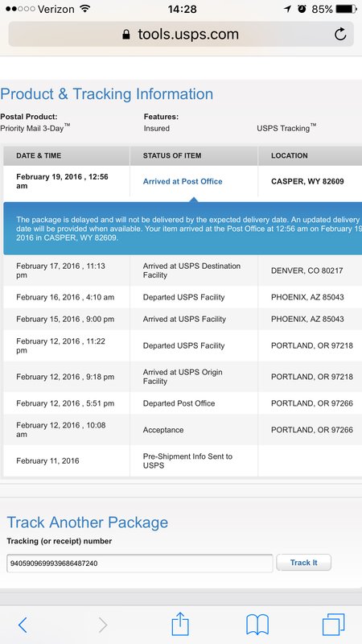Tap the blue package delayed notice
Image resolution: width=362 pixels, height=644 pixels.
click(183, 229)
